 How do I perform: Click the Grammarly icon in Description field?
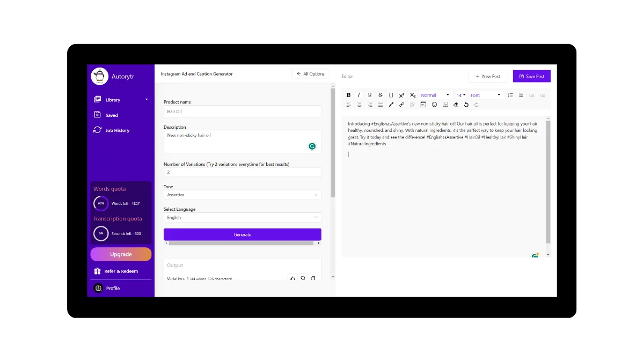(312, 146)
